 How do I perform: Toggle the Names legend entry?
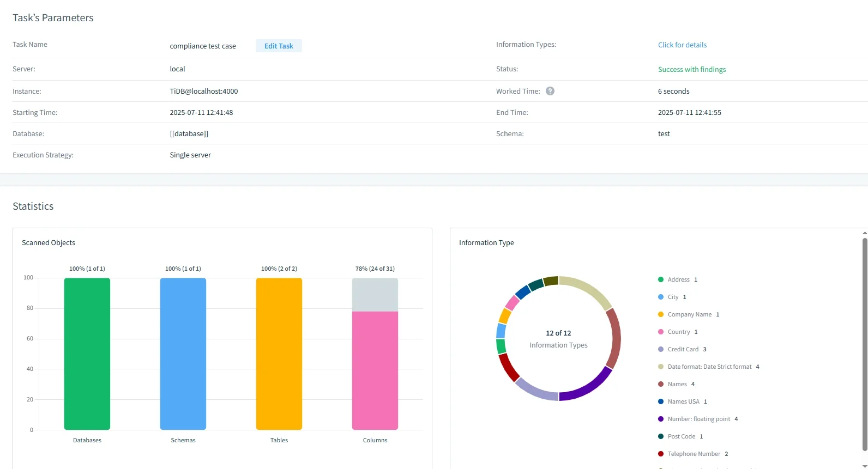tap(677, 384)
